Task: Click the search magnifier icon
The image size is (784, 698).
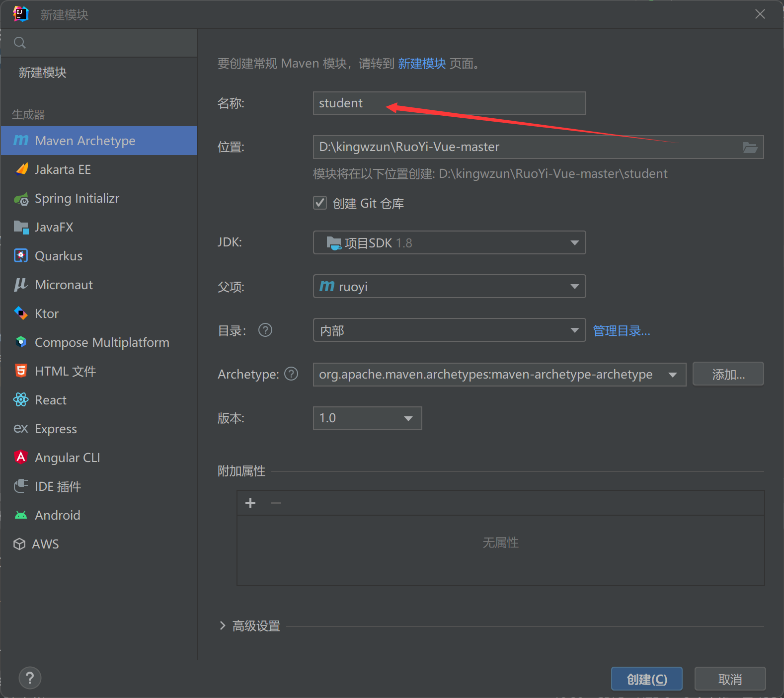Action: pyautogui.click(x=20, y=43)
